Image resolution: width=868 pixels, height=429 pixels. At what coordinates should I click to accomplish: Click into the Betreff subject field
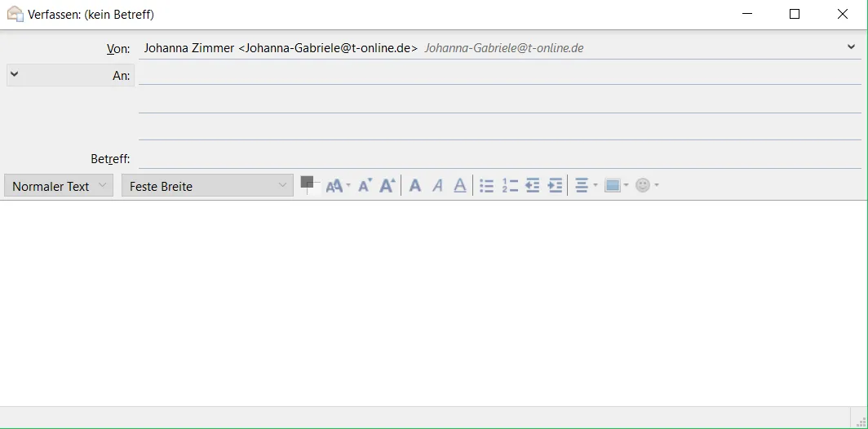tap(500, 158)
